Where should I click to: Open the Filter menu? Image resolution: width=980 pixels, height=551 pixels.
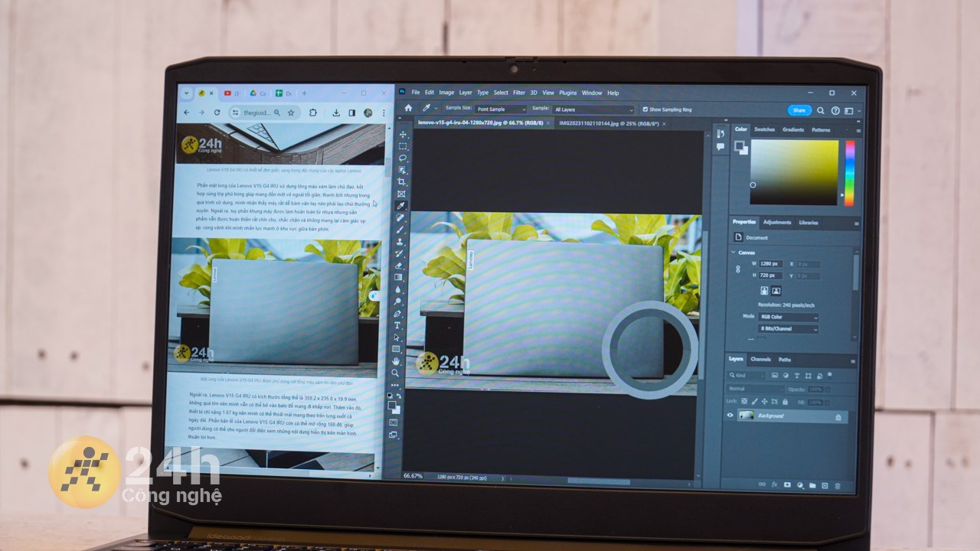coord(519,93)
